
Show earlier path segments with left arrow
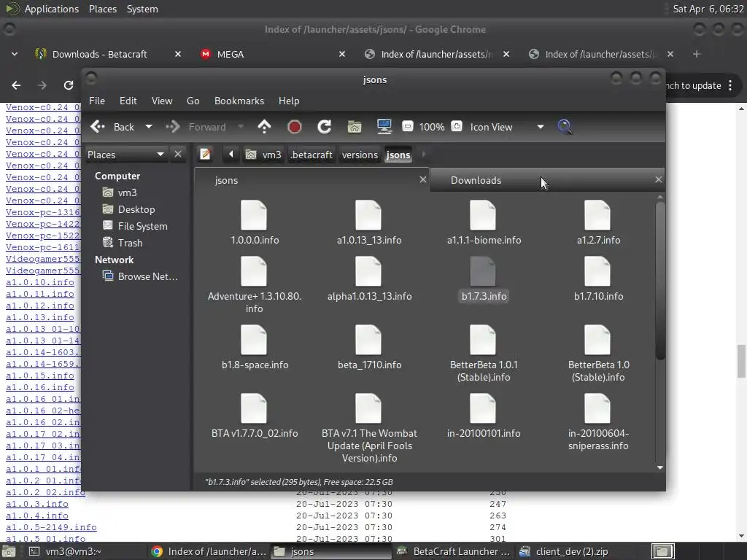(x=231, y=155)
